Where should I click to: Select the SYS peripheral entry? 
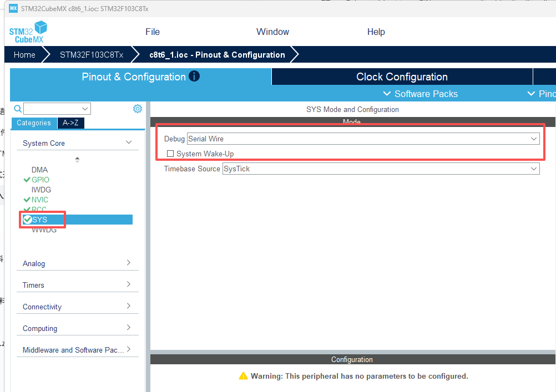pyautogui.click(x=77, y=220)
